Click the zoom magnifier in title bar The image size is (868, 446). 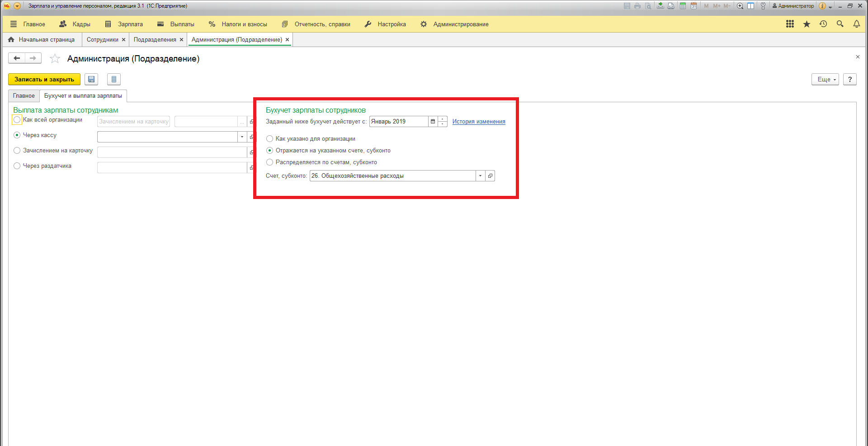pyautogui.click(x=740, y=6)
